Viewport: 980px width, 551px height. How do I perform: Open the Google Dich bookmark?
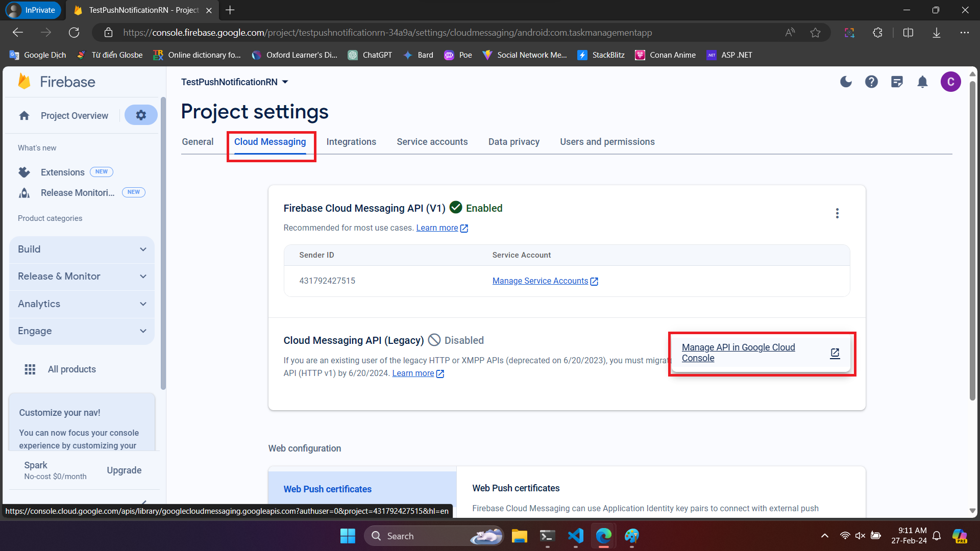tap(38, 55)
